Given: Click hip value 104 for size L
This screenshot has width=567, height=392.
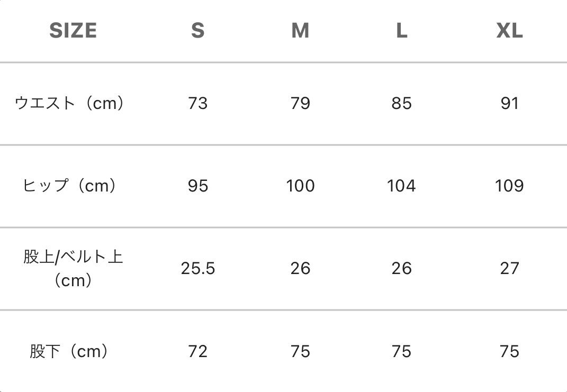Looking at the screenshot, I should (402, 186).
